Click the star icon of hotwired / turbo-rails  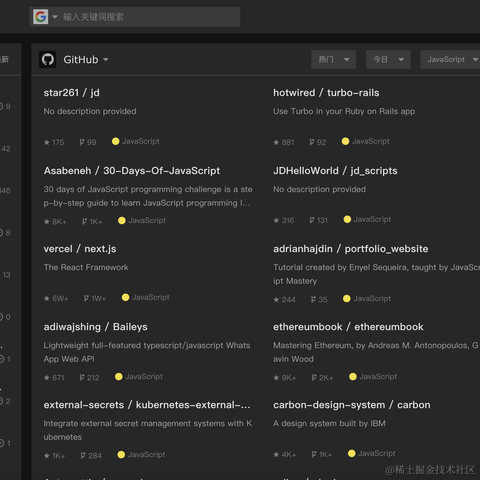pyautogui.click(x=276, y=142)
